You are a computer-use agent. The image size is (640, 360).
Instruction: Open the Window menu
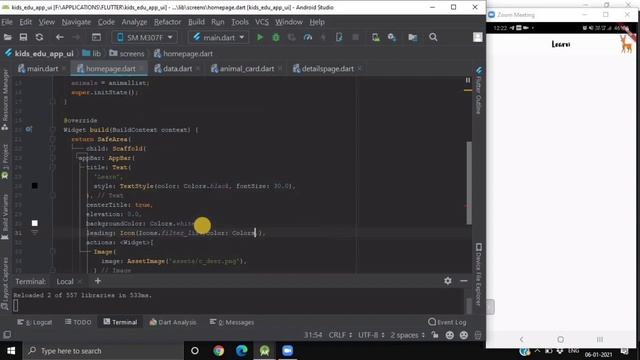(289, 22)
